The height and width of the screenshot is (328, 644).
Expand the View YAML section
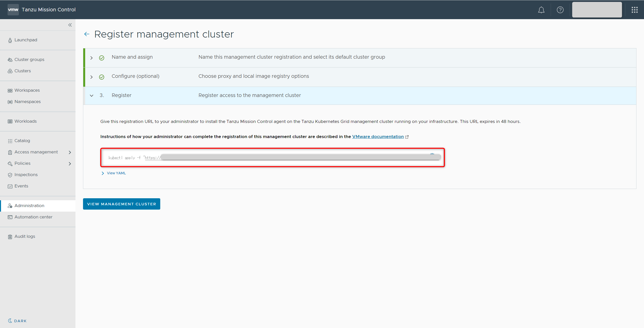[x=114, y=173]
